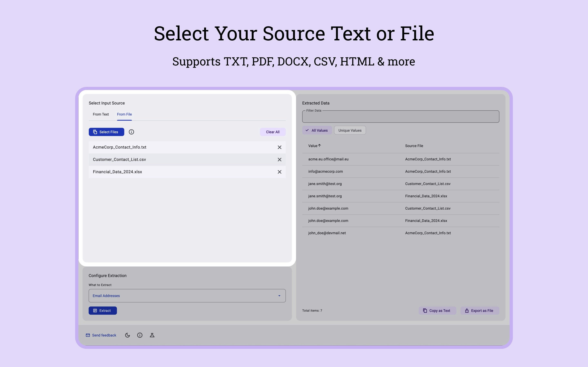Image resolution: width=588 pixels, height=367 pixels.
Task: Click the Extract button
Action: (x=102, y=311)
